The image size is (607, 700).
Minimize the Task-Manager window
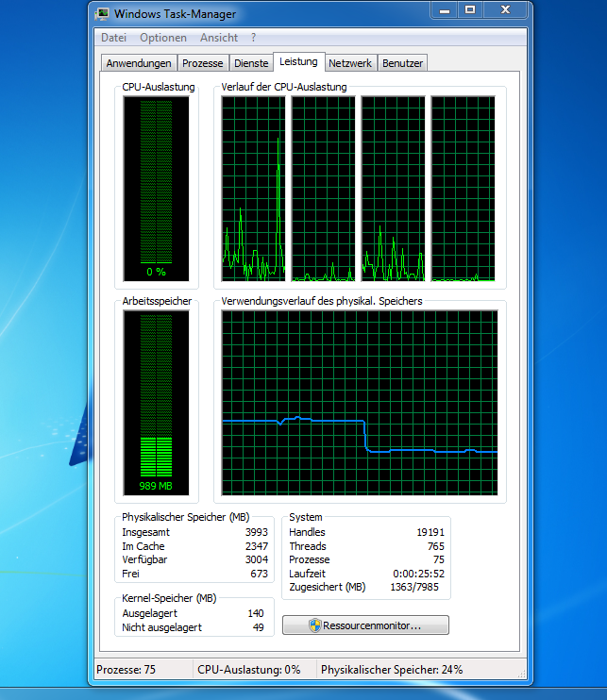[445, 10]
